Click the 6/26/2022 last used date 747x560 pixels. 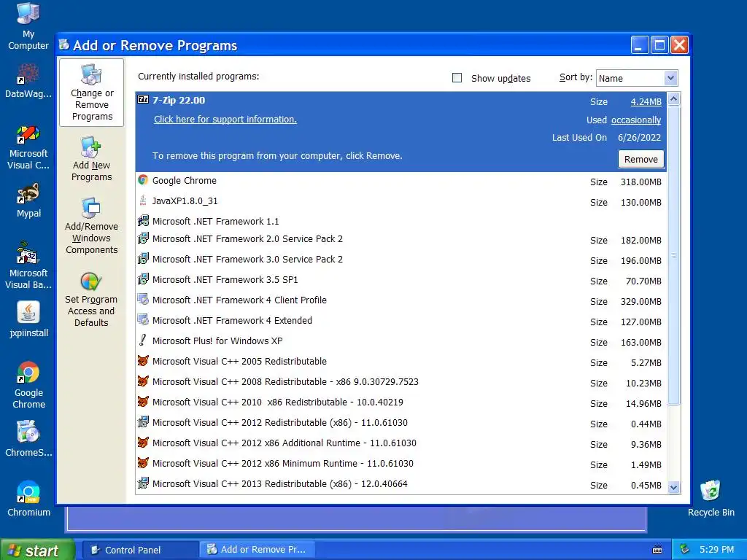click(x=639, y=138)
